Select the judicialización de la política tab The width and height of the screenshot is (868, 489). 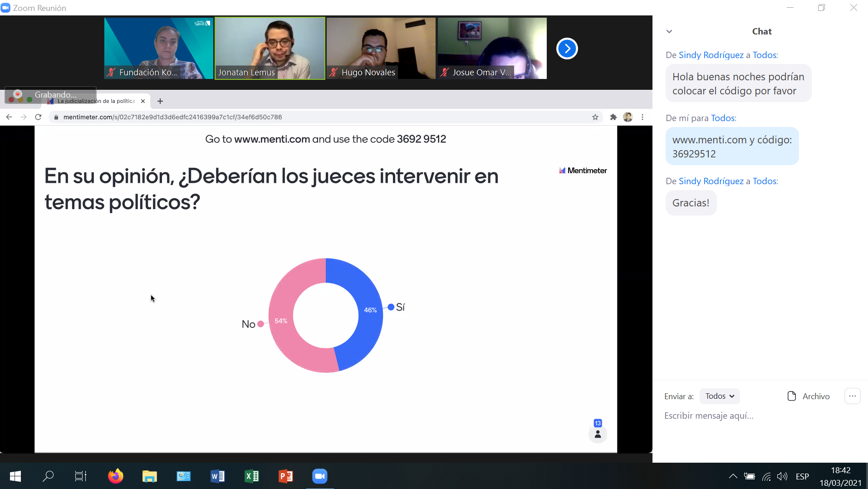[96, 101]
